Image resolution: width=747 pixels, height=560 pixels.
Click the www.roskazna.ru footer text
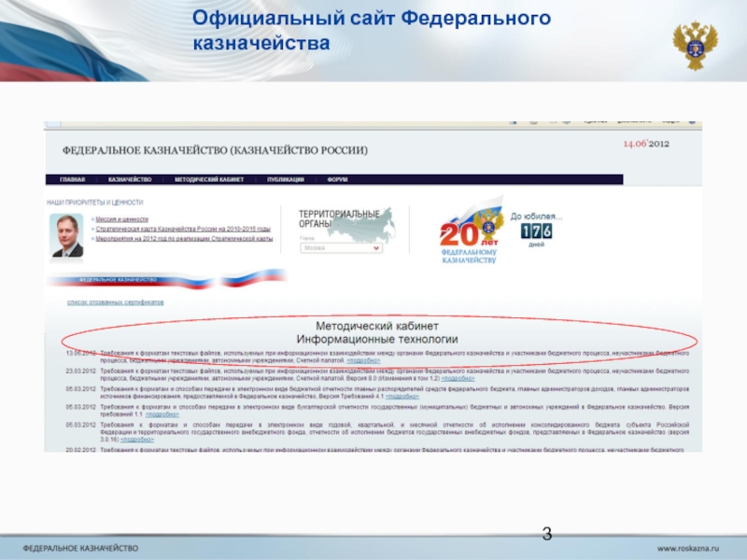tap(688, 549)
